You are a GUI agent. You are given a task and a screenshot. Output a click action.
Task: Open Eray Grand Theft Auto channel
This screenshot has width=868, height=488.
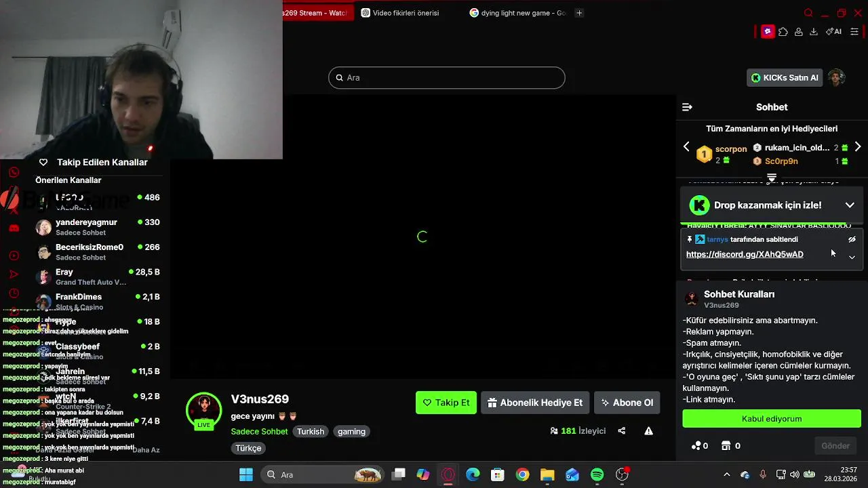[x=98, y=277]
